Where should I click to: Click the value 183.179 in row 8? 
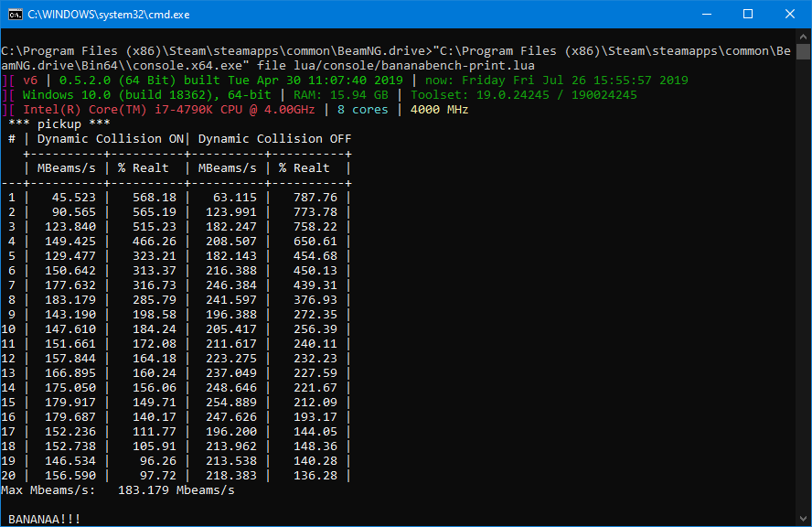pyautogui.click(x=69, y=300)
